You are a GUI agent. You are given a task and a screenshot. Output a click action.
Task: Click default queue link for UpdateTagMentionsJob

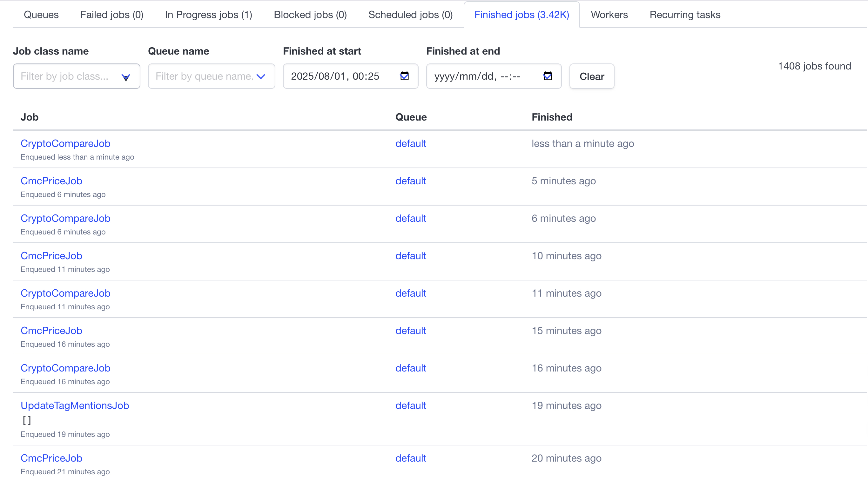pyautogui.click(x=410, y=405)
